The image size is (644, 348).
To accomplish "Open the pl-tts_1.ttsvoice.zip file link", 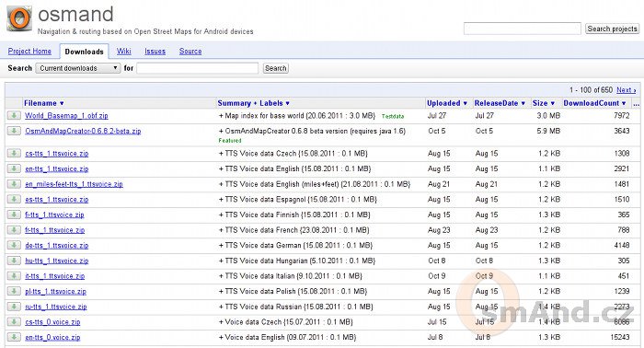I will [x=55, y=291].
